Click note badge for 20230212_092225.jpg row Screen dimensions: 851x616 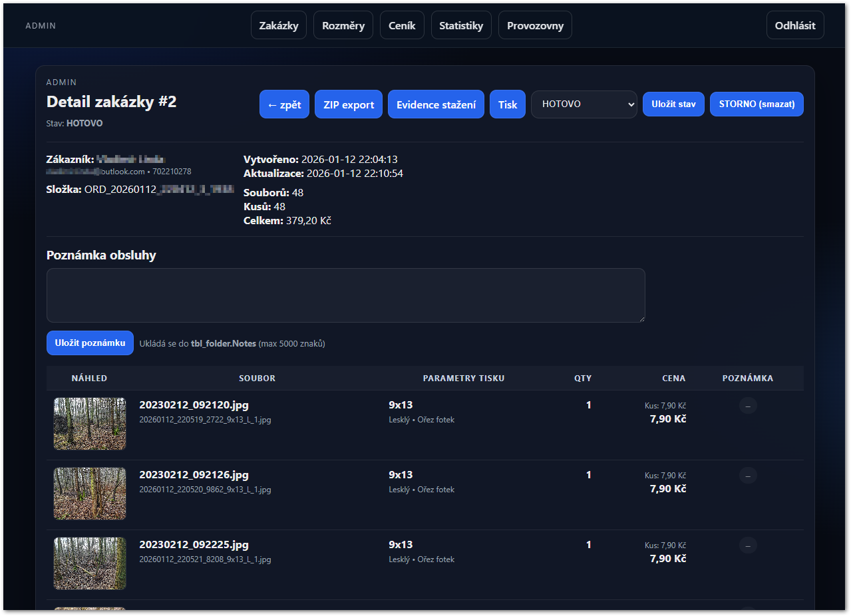click(x=748, y=545)
